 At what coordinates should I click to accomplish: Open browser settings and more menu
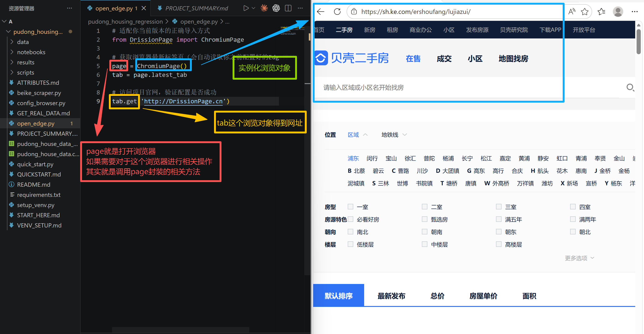(x=635, y=12)
